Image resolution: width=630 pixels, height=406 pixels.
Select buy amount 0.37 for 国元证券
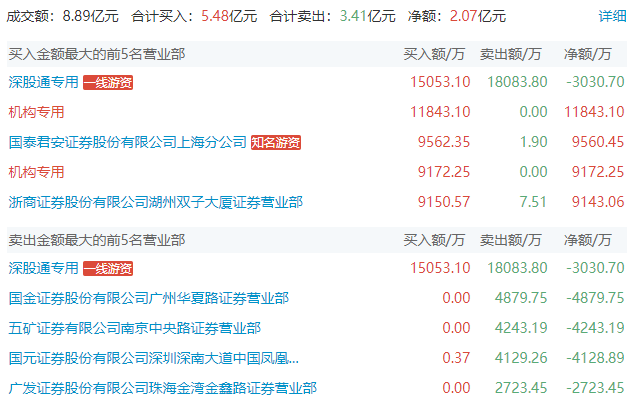pos(456,358)
